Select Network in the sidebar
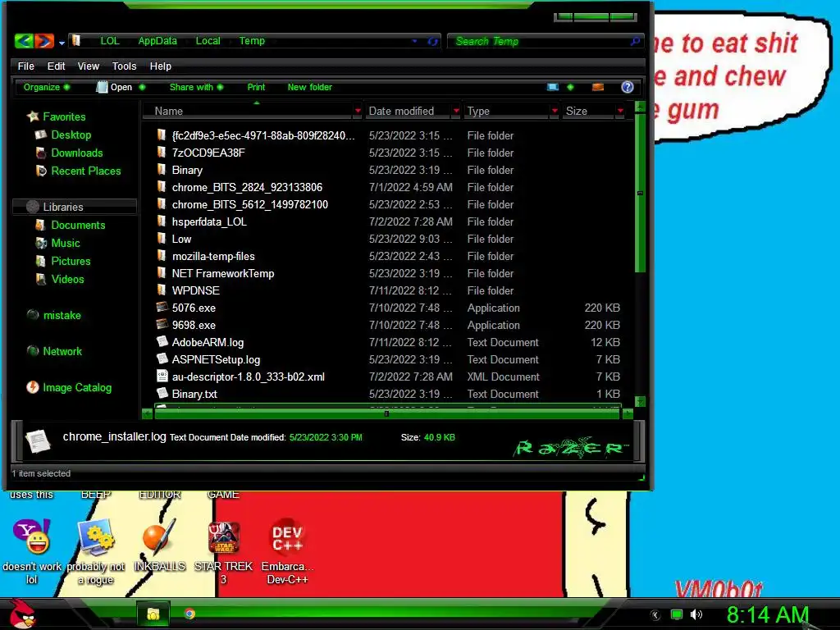This screenshot has height=630, width=840. [x=62, y=351]
